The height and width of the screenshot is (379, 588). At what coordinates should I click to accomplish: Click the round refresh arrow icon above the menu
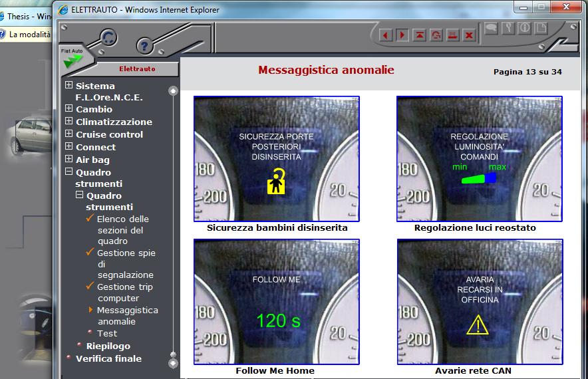(108, 37)
